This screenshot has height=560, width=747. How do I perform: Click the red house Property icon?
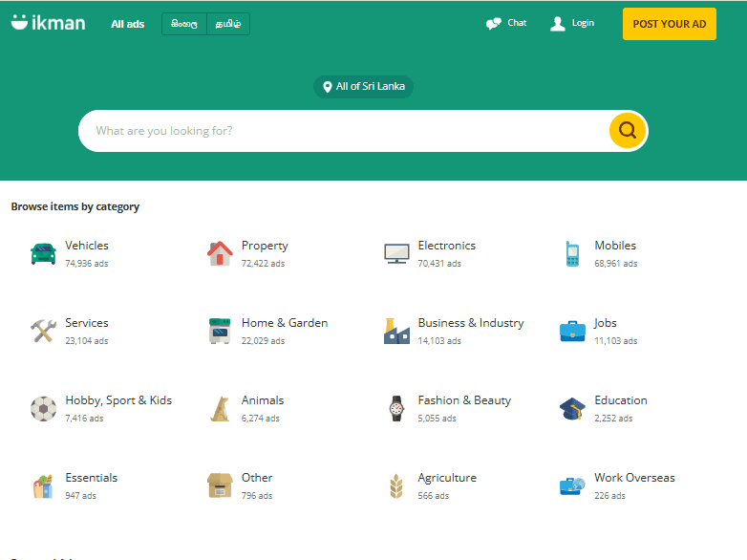point(220,253)
